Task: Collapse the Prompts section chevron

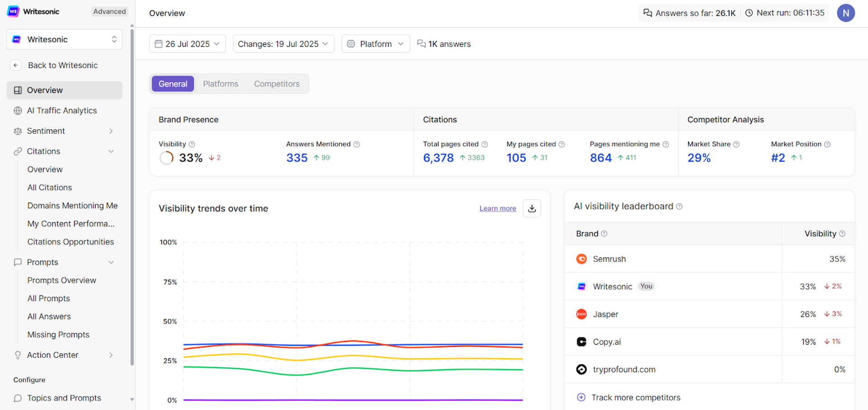Action: coord(111,262)
